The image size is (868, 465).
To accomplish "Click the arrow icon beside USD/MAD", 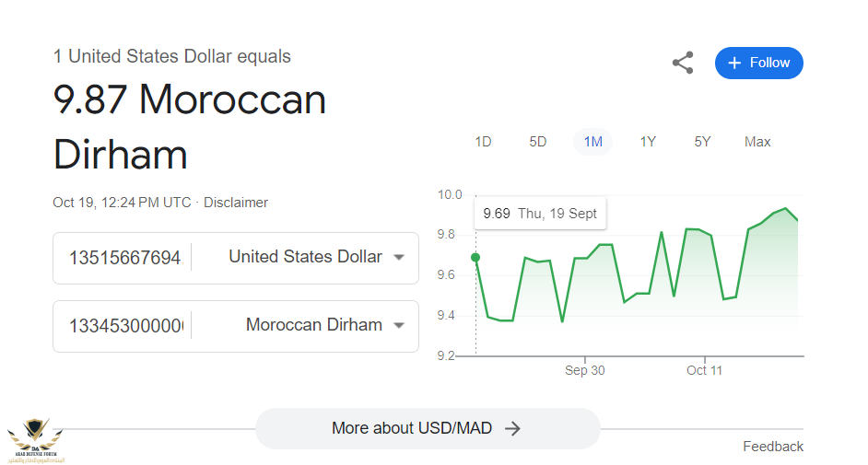I will coord(513,428).
